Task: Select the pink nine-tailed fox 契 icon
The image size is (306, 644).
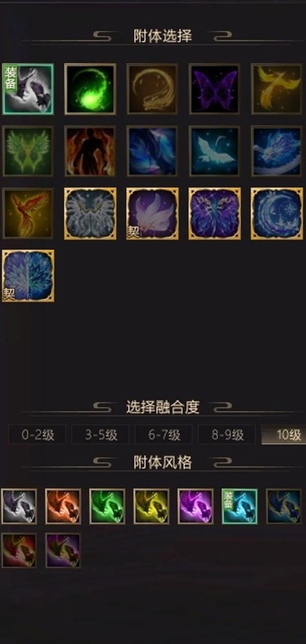Action: 152,214
